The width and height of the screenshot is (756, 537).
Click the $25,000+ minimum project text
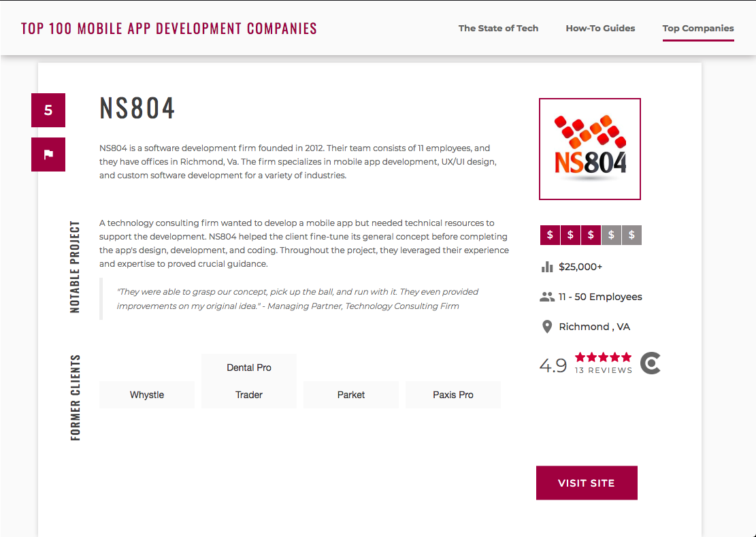point(580,267)
